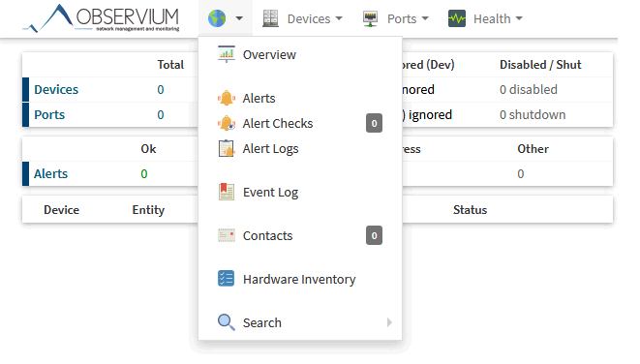Open Hardware Inventory menu entry
Viewport: 640px width, 364px height.
tap(300, 280)
